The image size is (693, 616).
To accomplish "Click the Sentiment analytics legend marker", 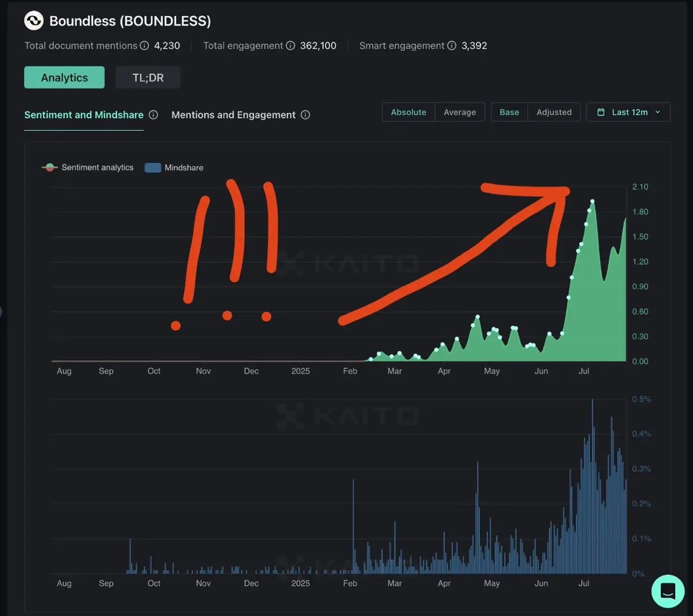I will 50,167.
